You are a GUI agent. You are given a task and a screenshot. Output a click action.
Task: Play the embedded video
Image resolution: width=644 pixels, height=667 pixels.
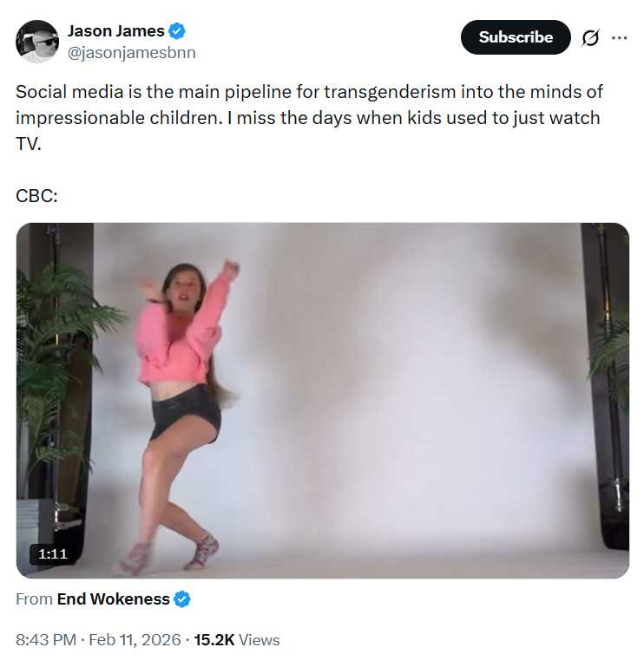[x=323, y=400]
